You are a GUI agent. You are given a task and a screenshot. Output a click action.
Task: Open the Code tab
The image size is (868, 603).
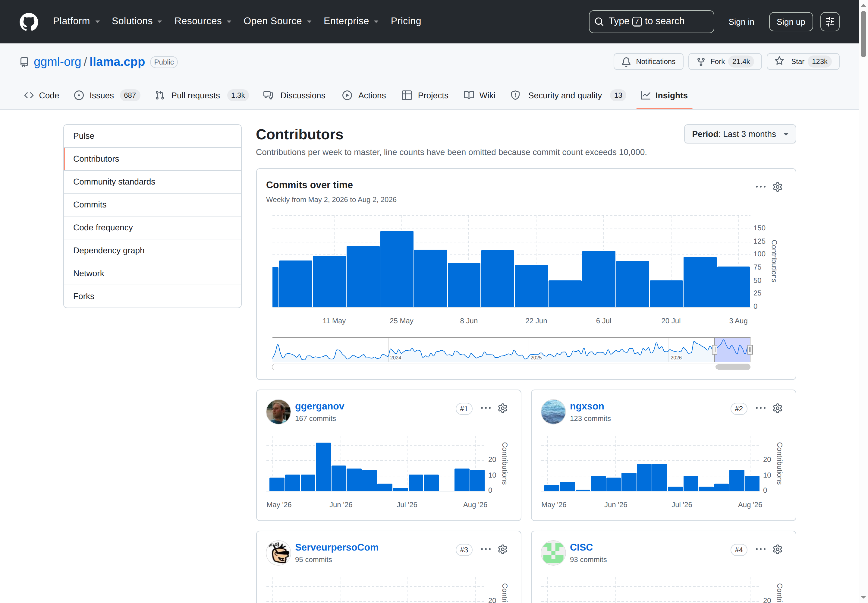pyautogui.click(x=42, y=96)
